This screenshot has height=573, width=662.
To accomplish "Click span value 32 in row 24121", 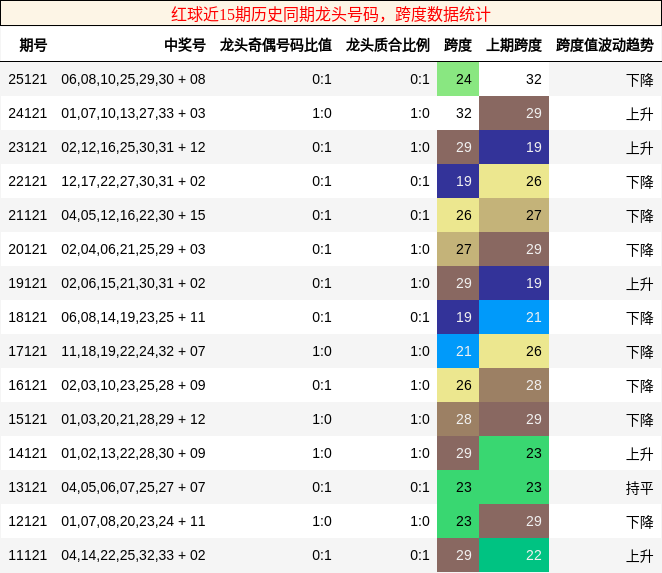I will 458,113.
